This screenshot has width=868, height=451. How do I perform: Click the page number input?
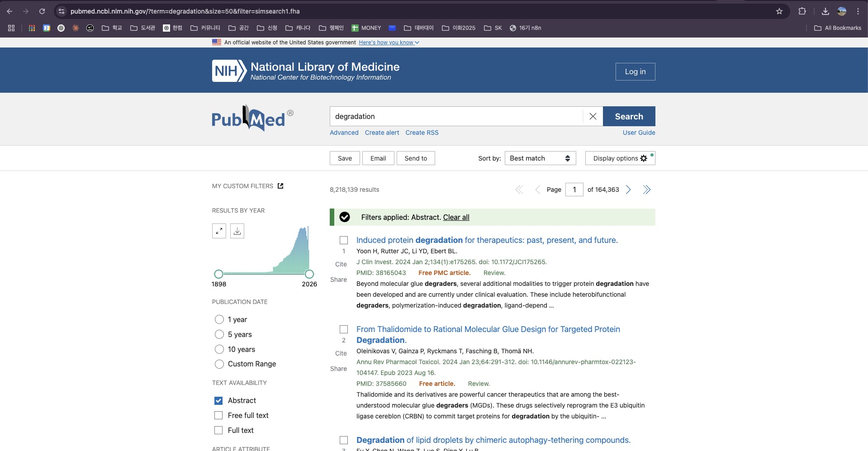[574, 190]
